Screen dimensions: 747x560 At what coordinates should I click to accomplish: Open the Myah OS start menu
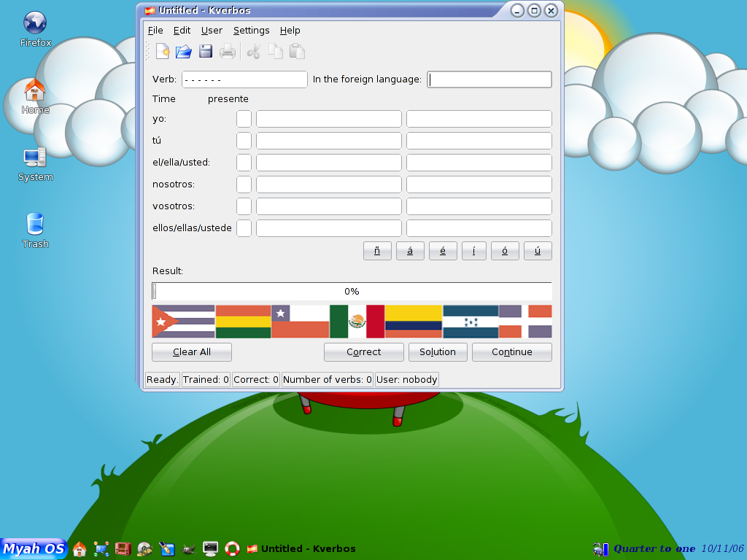pyautogui.click(x=34, y=548)
